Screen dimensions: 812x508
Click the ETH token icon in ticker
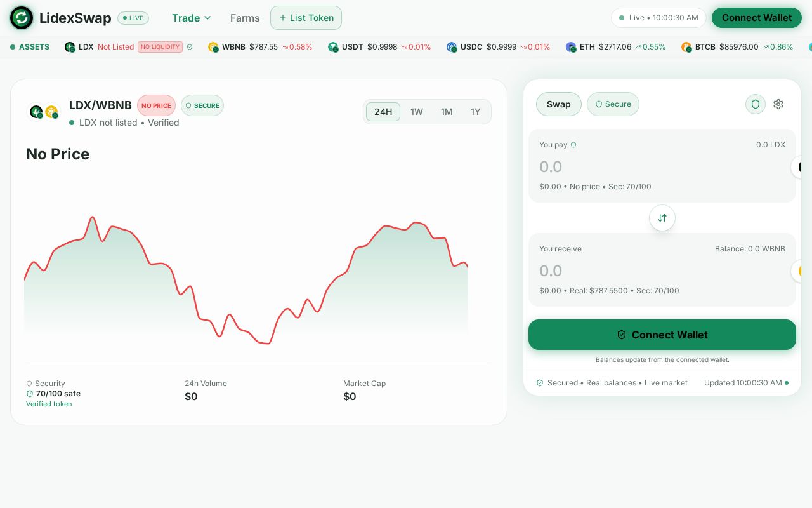click(571, 47)
